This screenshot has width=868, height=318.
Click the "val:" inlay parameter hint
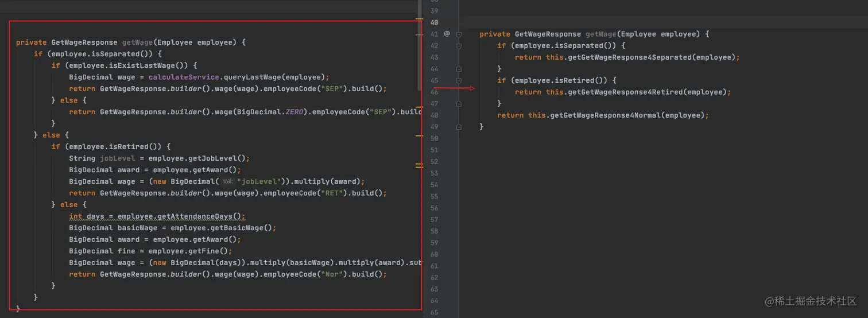pyautogui.click(x=227, y=181)
